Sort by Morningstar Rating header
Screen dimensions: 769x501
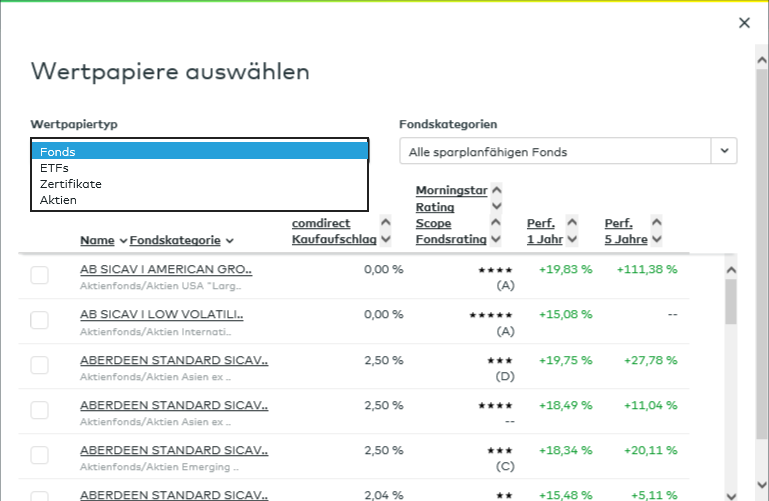(x=451, y=198)
